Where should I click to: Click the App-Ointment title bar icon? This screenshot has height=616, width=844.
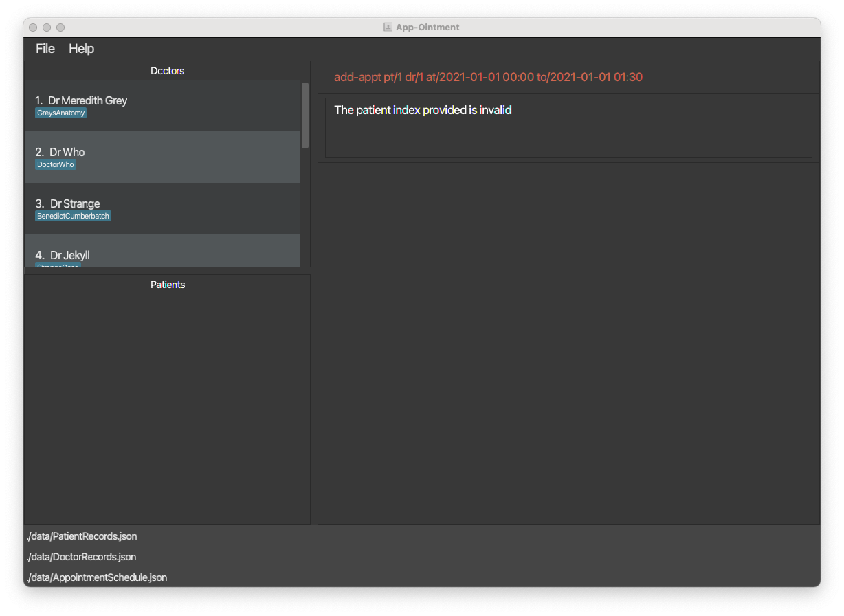click(388, 27)
